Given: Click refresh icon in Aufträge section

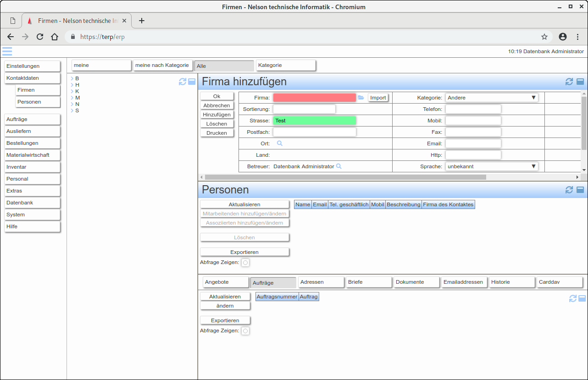Looking at the screenshot, I should [x=573, y=298].
